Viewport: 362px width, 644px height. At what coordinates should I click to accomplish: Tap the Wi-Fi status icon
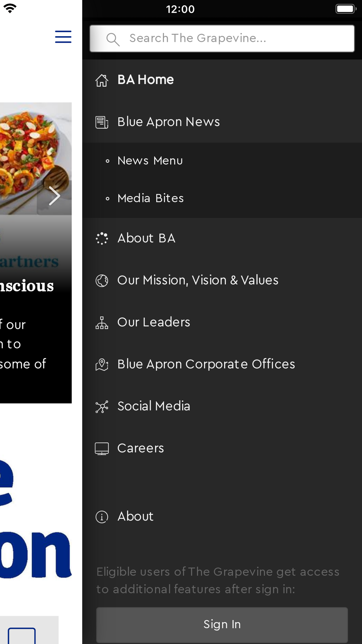[x=10, y=8]
